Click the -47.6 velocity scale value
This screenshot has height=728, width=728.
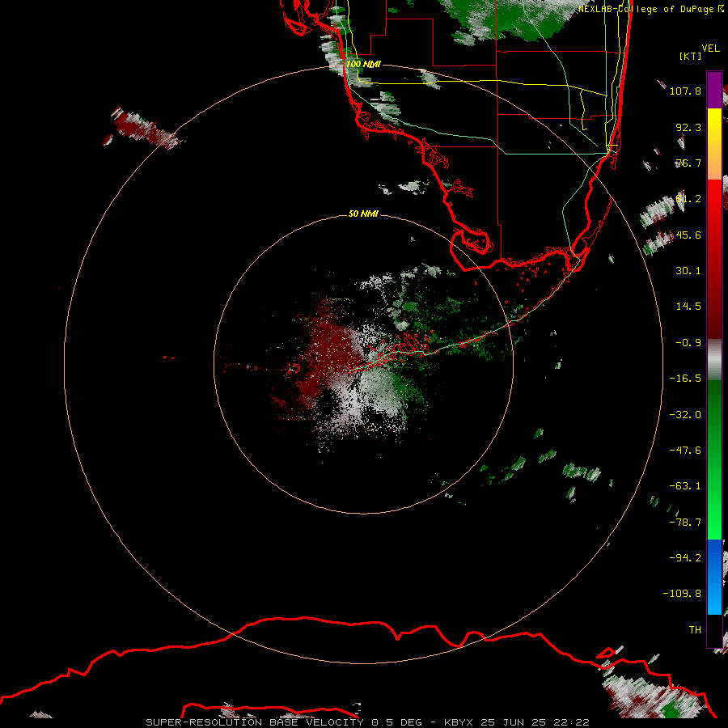pos(685,451)
